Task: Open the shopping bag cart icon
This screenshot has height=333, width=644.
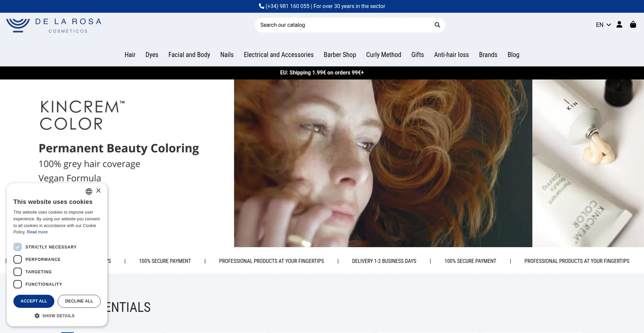Action: click(x=633, y=24)
